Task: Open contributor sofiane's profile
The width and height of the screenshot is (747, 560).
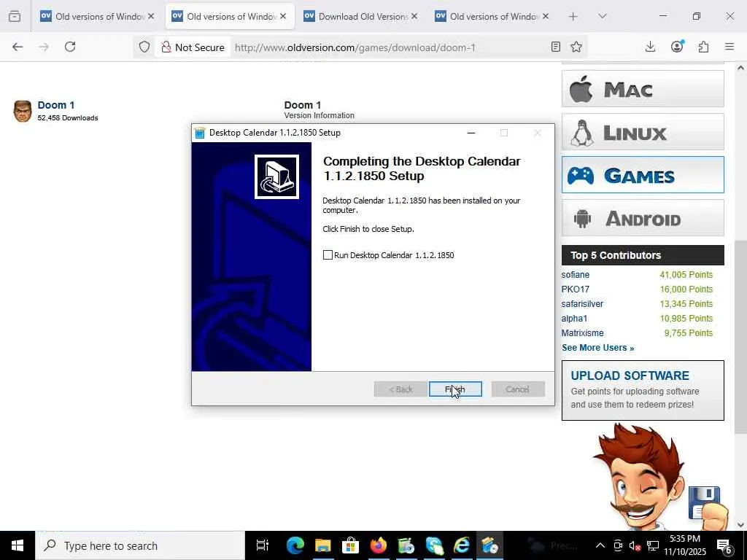Action: point(575,275)
